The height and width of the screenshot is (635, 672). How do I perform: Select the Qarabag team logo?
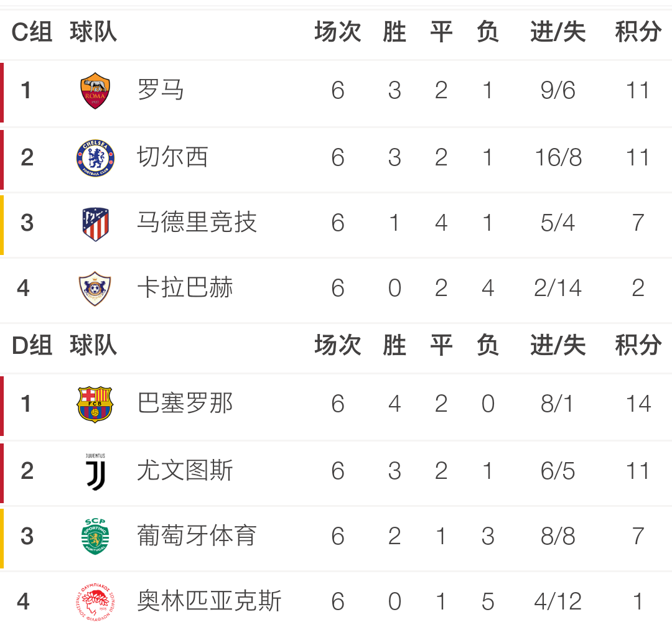[x=95, y=288]
